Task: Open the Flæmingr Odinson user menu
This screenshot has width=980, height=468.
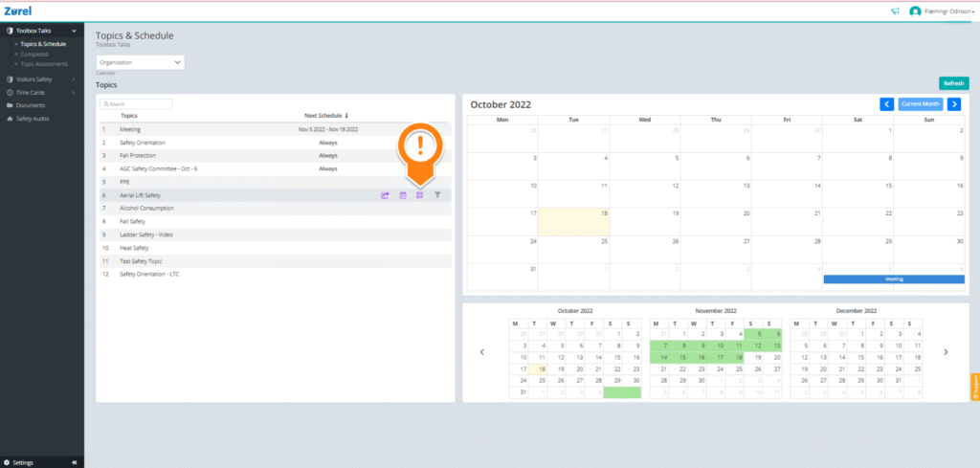Action: 942,11
